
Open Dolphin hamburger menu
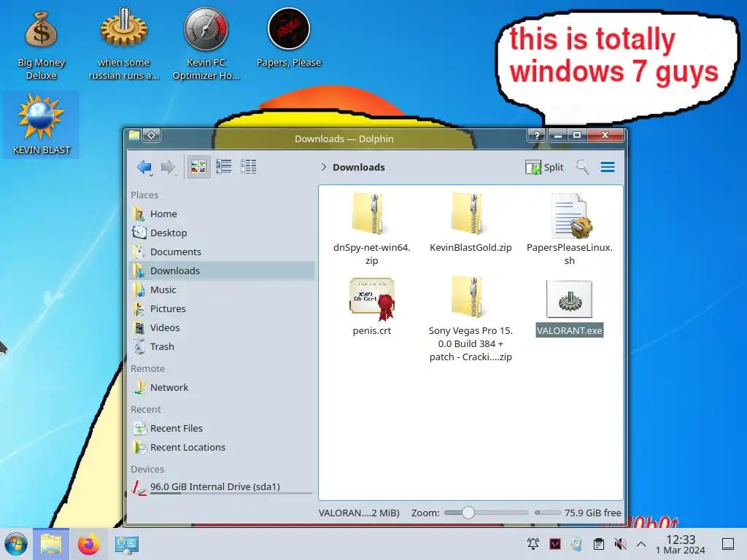[x=608, y=167]
